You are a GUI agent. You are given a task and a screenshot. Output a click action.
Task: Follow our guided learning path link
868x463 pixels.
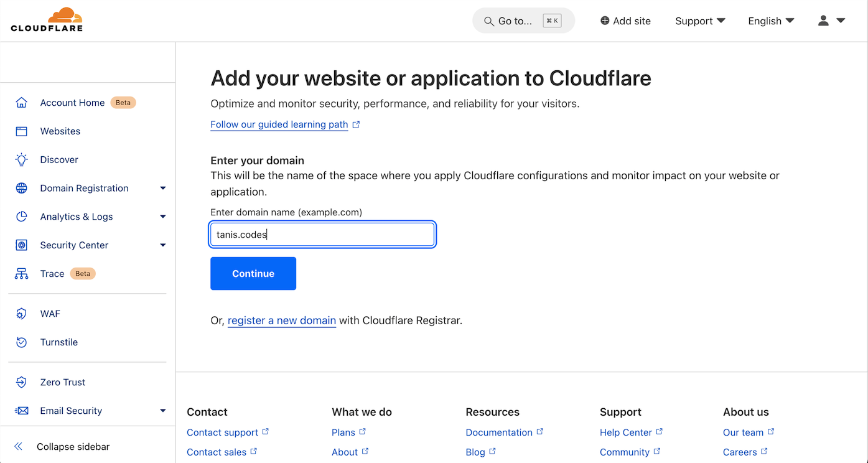click(279, 124)
